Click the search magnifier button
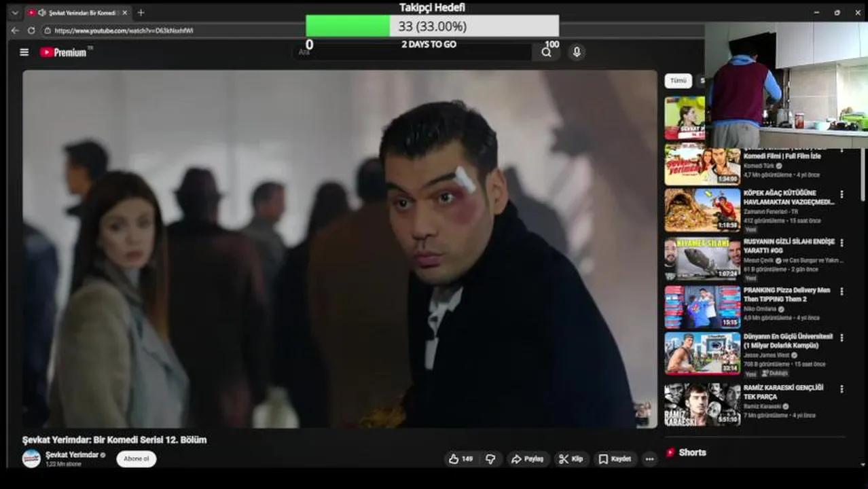868x489 pixels. [x=546, y=52]
